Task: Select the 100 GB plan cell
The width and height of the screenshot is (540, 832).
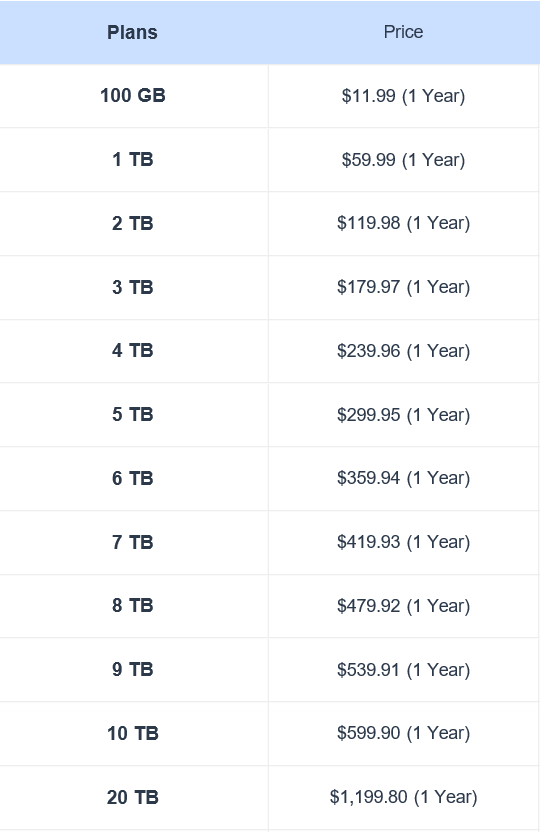Action: (133, 96)
